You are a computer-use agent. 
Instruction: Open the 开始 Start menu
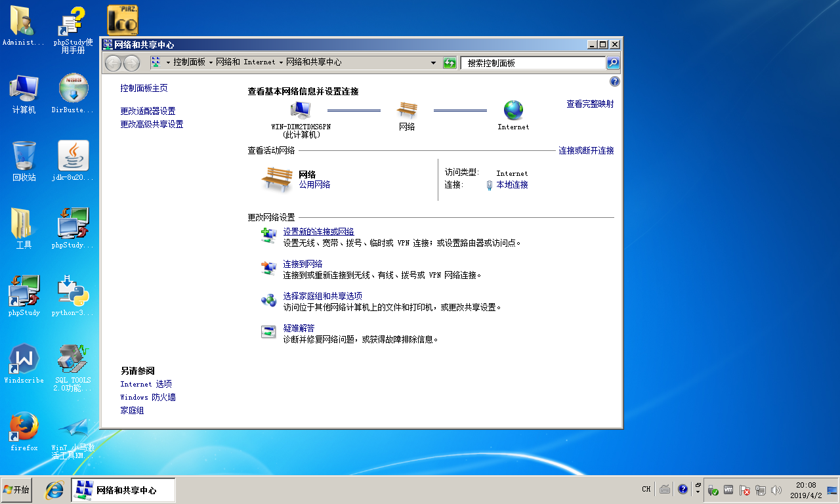click(x=16, y=490)
